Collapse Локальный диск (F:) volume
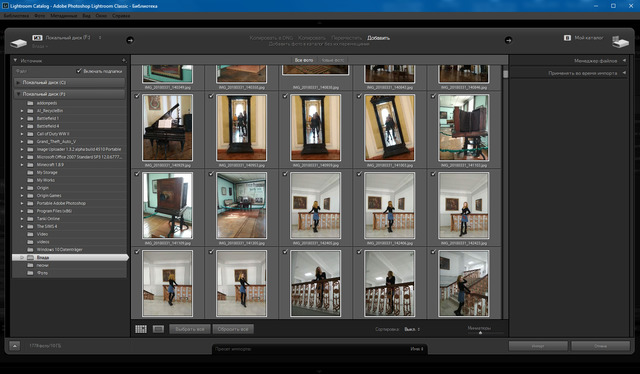 [18, 94]
